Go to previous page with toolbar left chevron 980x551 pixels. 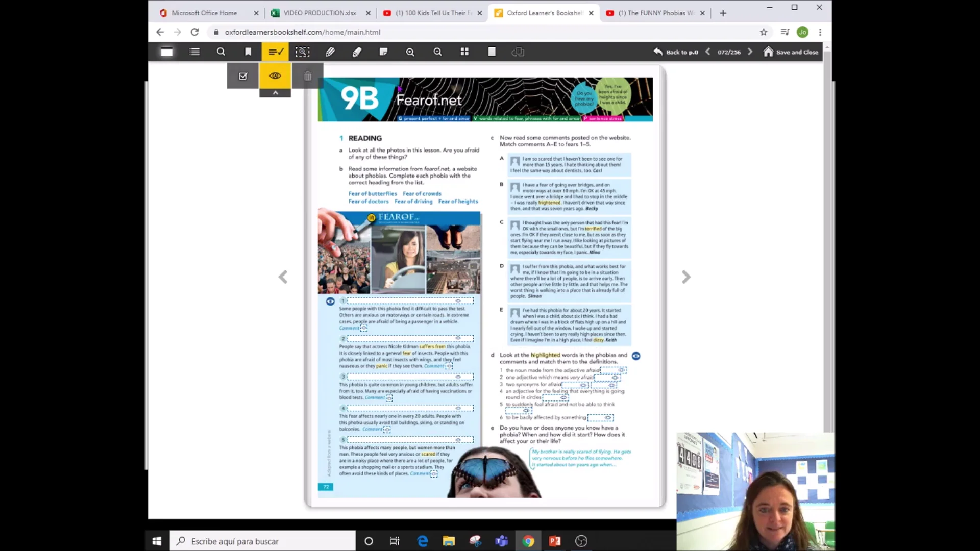(707, 52)
